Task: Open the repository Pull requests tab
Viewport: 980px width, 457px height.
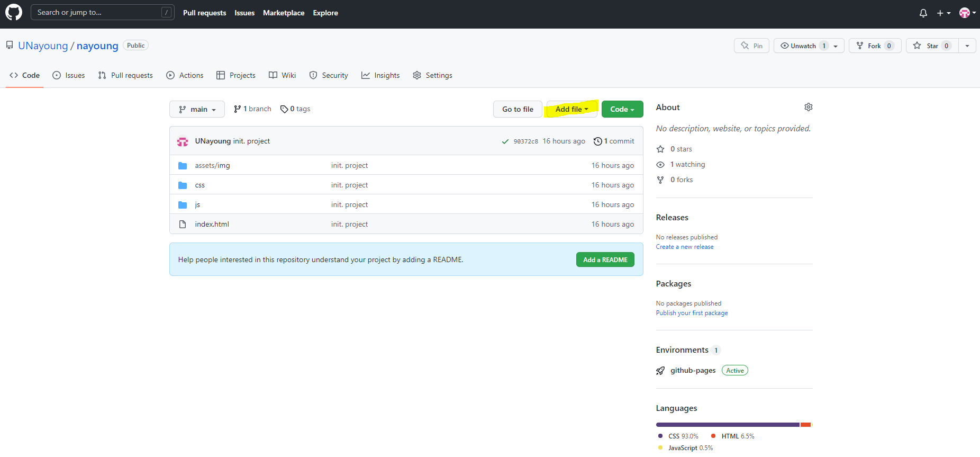Action: point(125,75)
